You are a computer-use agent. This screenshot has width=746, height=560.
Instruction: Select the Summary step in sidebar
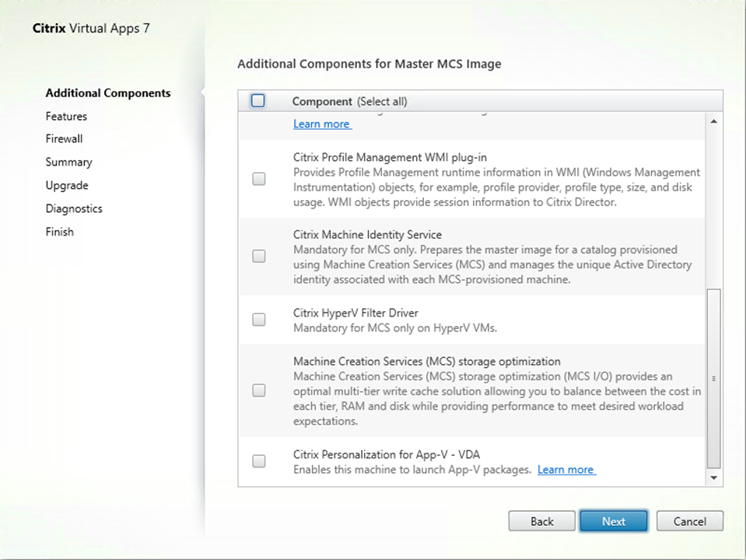click(69, 163)
